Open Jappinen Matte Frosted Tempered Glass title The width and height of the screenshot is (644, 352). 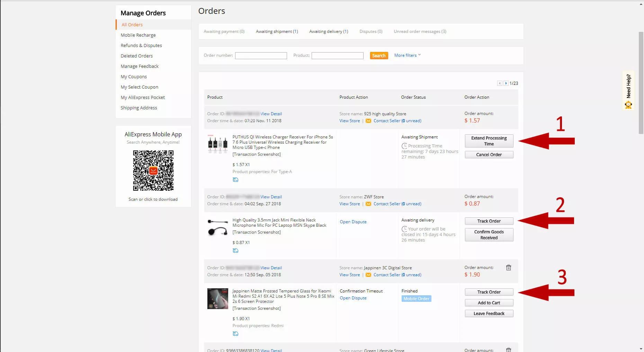(x=283, y=296)
